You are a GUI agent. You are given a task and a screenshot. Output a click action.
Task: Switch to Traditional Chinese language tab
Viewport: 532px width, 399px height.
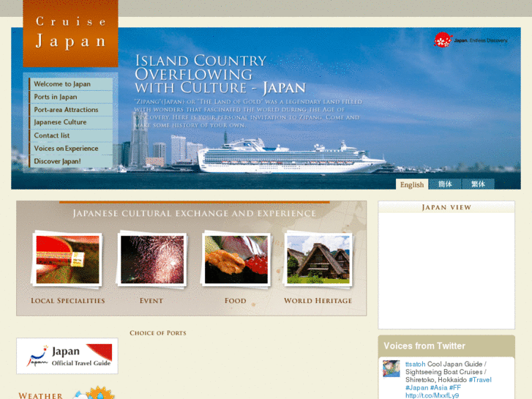tap(478, 184)
